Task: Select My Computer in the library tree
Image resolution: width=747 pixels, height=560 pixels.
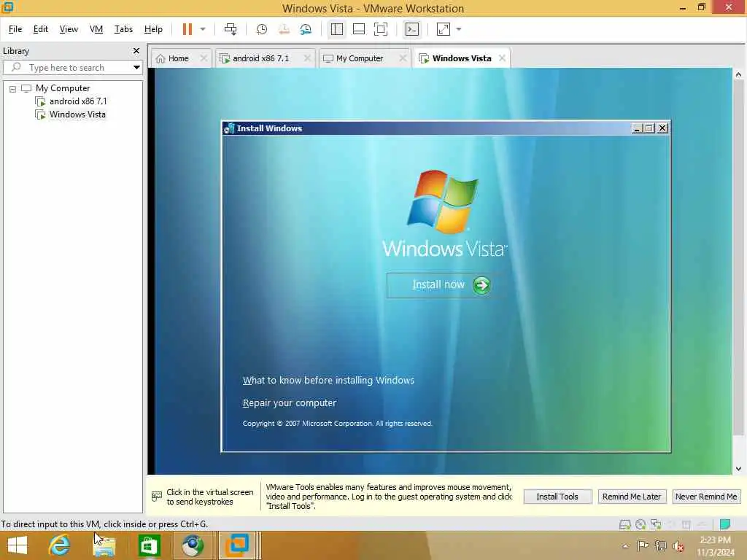Action: (x=63, y=88)
